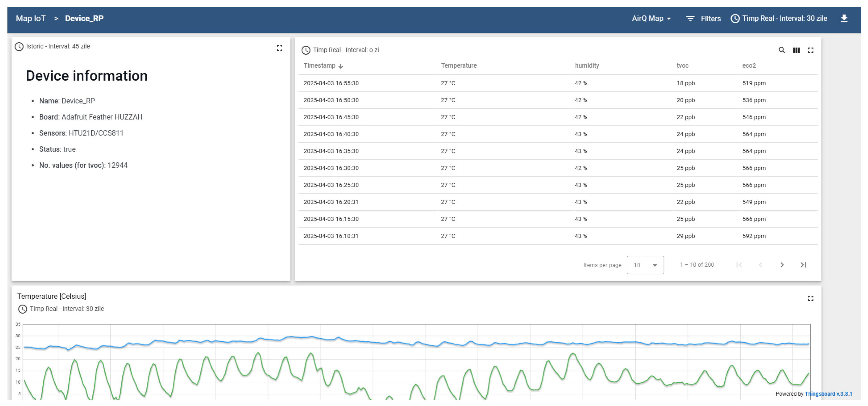868x406 pixels.
Task: Expand the telemetry table to fullscreen
Action: coord(810,50)
